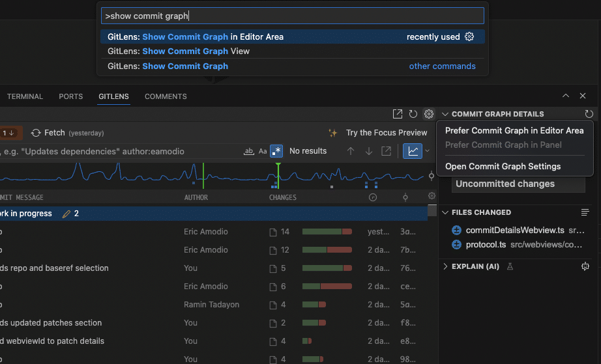Open protocol.ts in files changed
The image size is (601, 364).
pos(486,245)
